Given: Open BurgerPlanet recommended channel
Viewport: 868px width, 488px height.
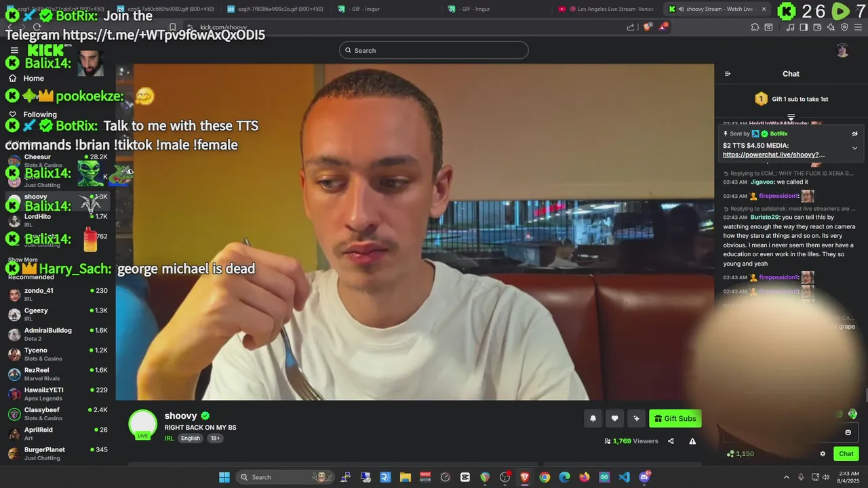Looking at the screenshot, I should pos(58,453).
